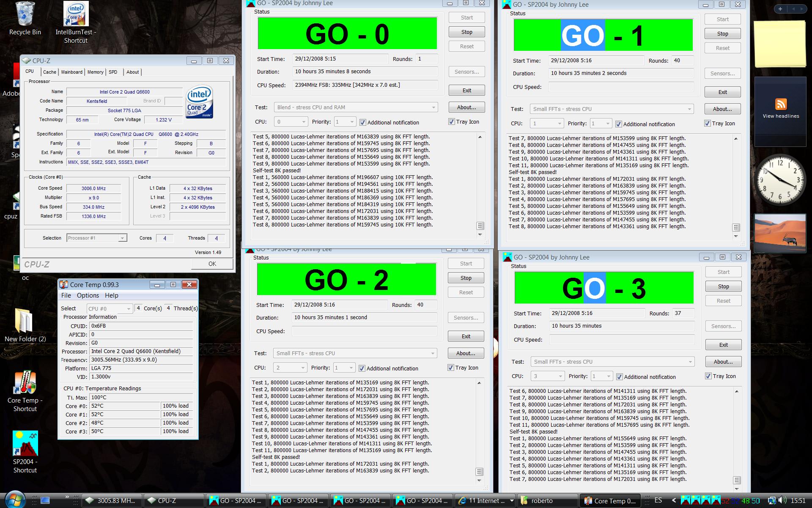The height and width of the screenshot is (508, 812).
Task: Open IntelBurnTest shortcut icon
Action: click(76, 23)
